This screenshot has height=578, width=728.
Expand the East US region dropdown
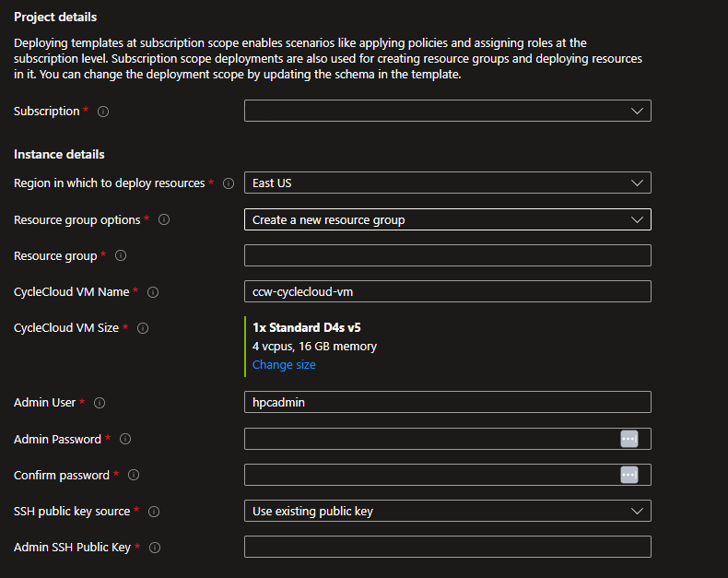(x=447, y=183)
